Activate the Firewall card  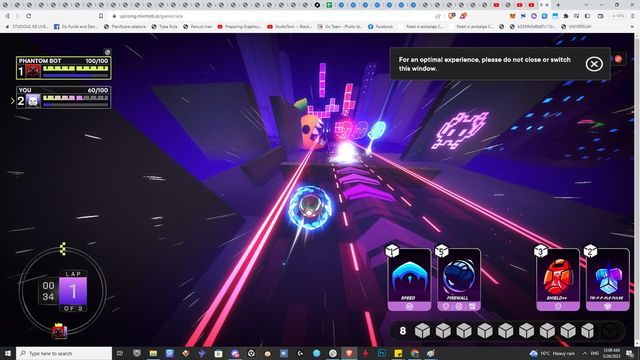[x=459, y=280]
